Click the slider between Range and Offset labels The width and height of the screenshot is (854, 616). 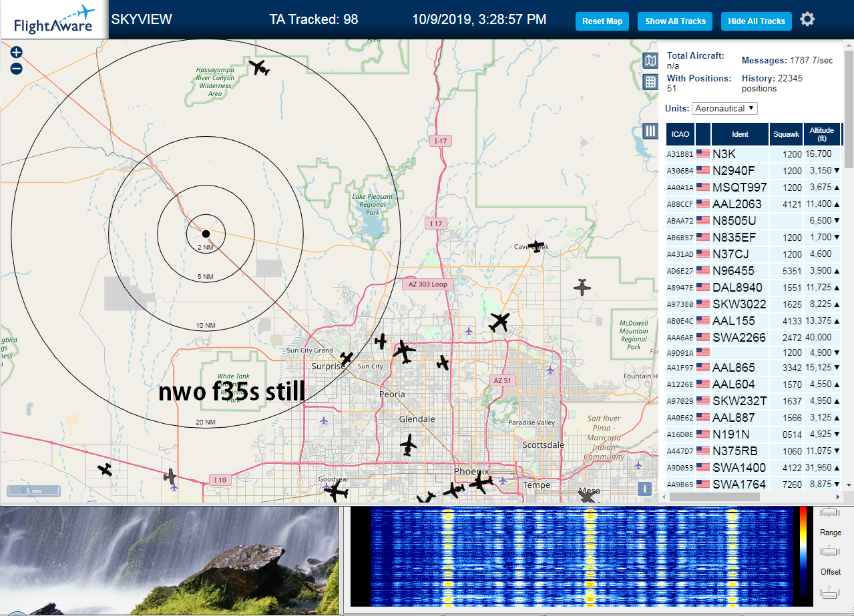coord(830,551)
